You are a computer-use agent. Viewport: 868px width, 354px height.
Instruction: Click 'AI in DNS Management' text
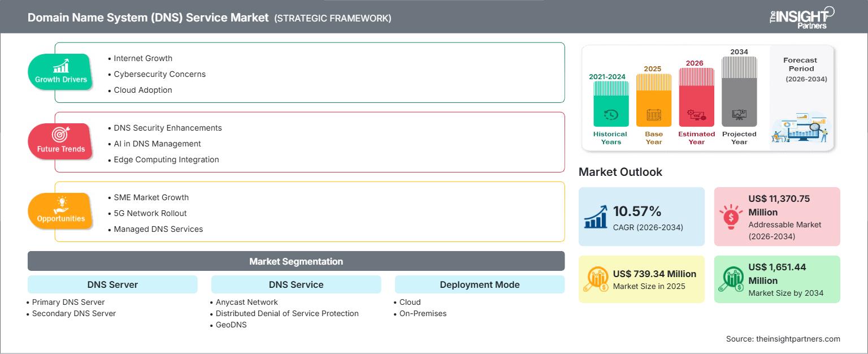click(157, 144)
